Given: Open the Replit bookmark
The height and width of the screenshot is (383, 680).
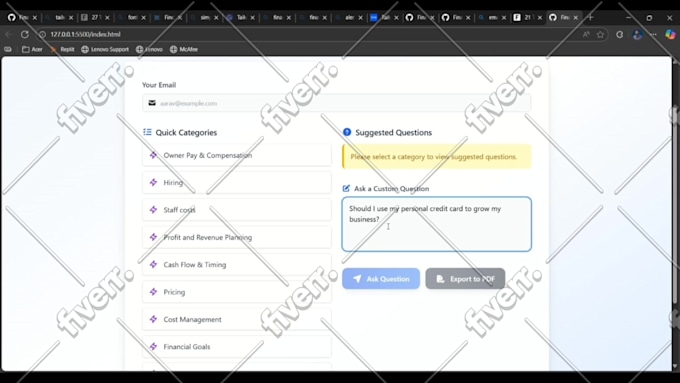Looking at the screenshot, I should 62,49.
